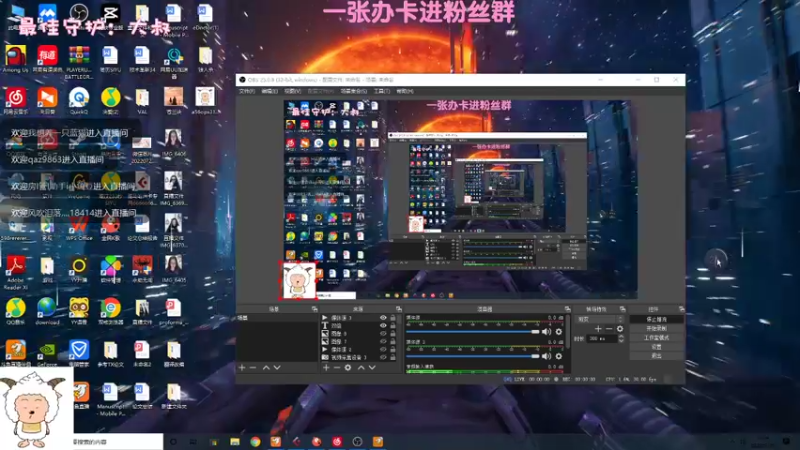Open the OBS Studio desktop shortcut
Viewport: 800px width, 450px height.
point(79,14)
